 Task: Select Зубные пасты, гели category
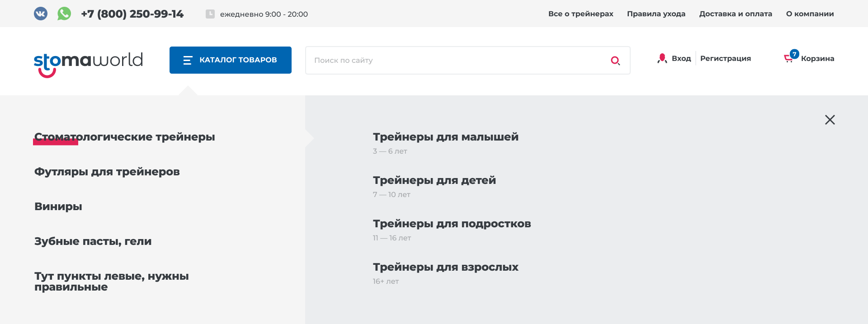coord(93,241)
